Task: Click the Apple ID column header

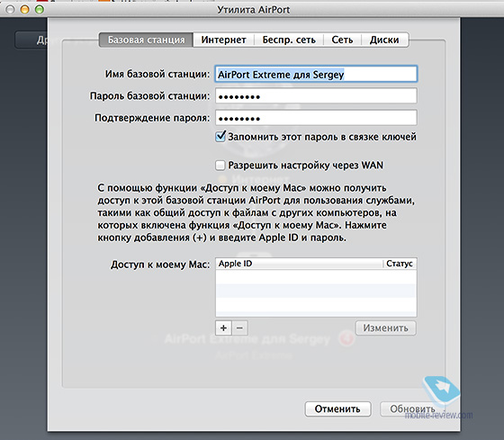Action: tap(299, 264)
